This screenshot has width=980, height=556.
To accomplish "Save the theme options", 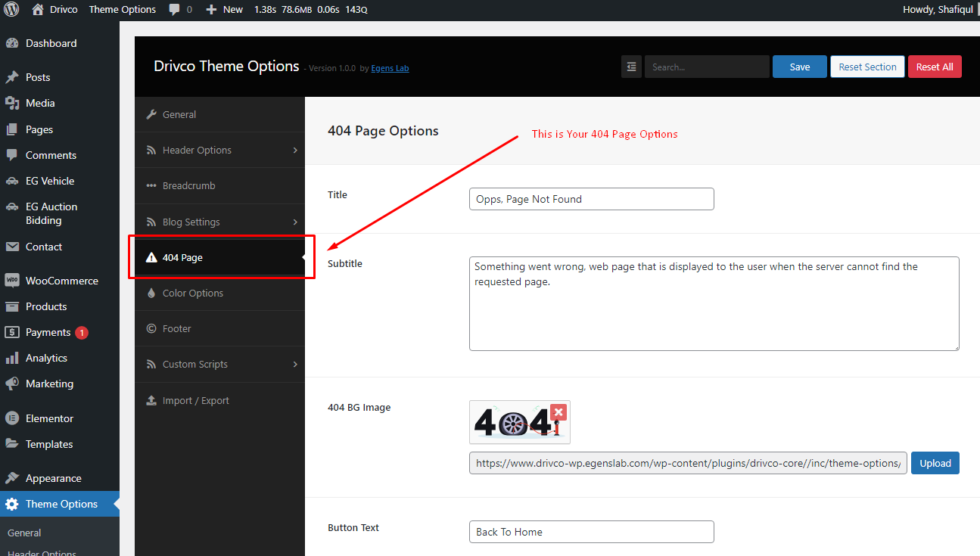I will point(800,67).
